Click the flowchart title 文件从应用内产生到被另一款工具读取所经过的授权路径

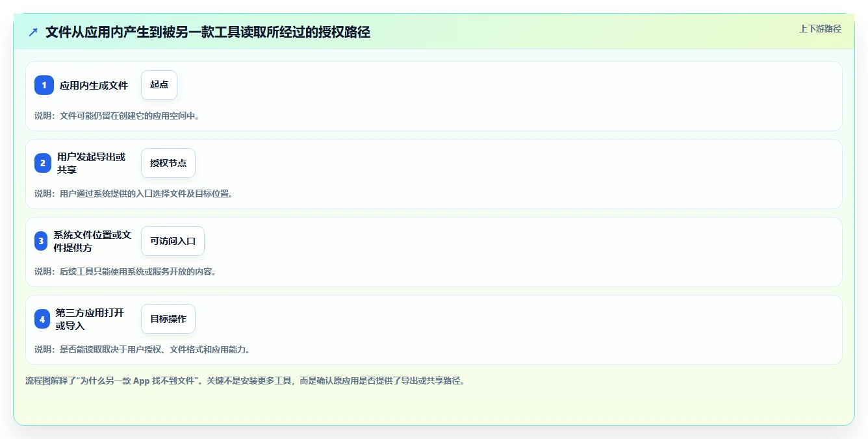(x=208, y=32)
